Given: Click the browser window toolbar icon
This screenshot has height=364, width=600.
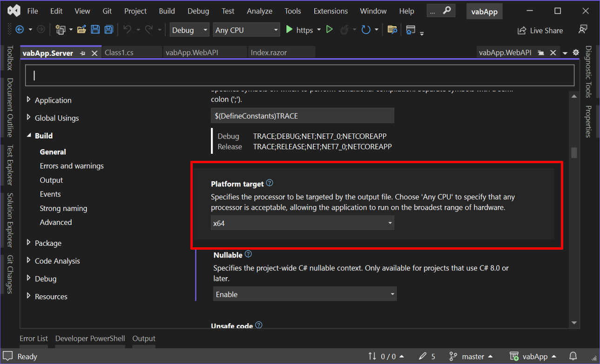Looking at the screenshot, I should (x=411, y=30).
